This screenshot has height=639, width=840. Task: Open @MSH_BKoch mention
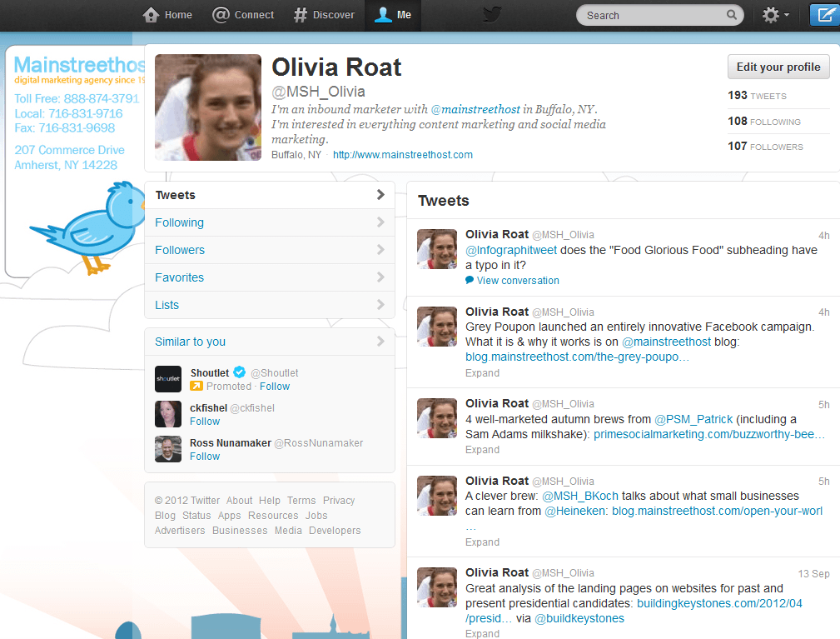pyautogui.click(x=580, y=496)
